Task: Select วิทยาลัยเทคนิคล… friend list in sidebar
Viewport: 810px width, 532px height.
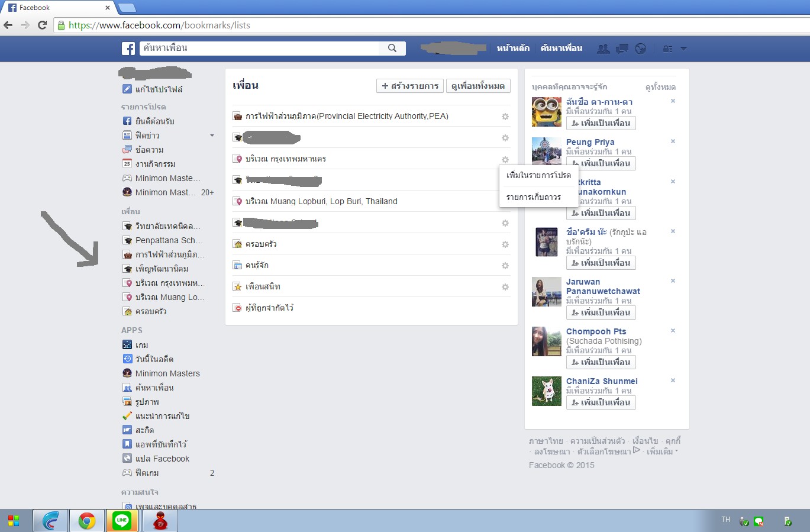Action: pyautogui.click(x=168, y=226)
